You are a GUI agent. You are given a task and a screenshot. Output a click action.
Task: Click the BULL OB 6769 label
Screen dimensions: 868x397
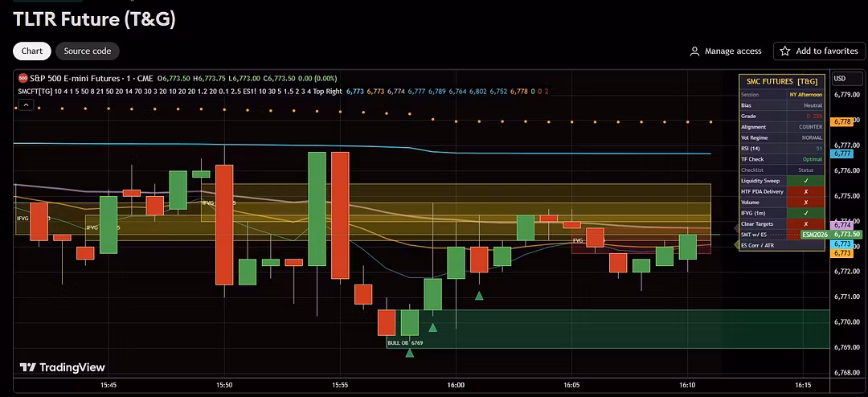tap(405, 343)
